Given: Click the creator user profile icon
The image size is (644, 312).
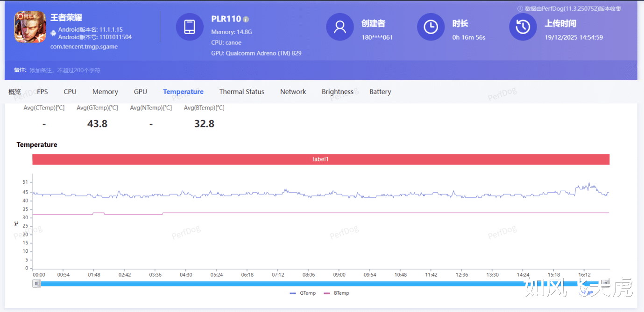Looking at the screenshot, I should click(340, 27).
